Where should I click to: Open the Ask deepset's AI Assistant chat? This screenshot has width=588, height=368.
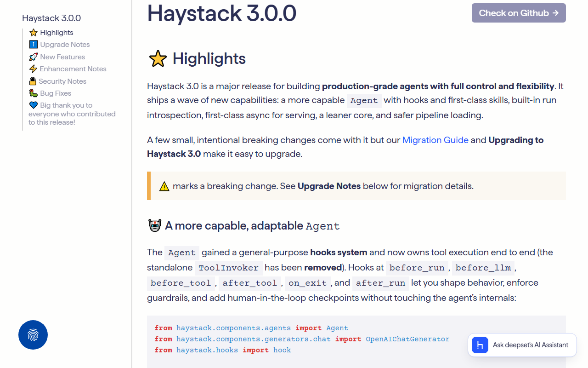coord(522,345)
